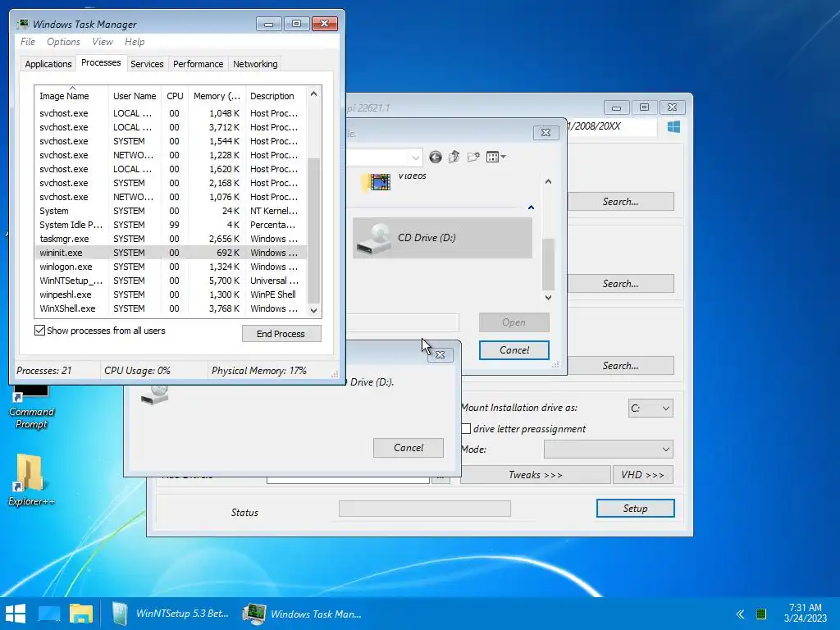Select the wininit.exe process row
This screenshot has height=630, width=840.
coord(171,253)
